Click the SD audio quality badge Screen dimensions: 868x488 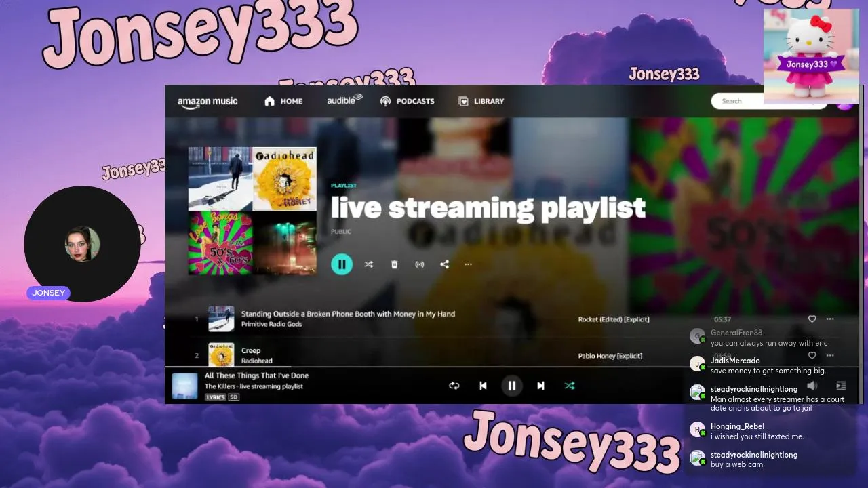click(x=233, y=397)
